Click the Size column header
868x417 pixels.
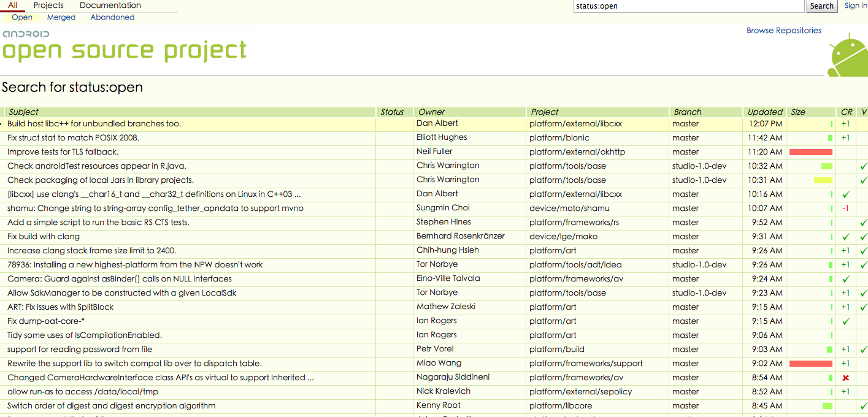798,112
